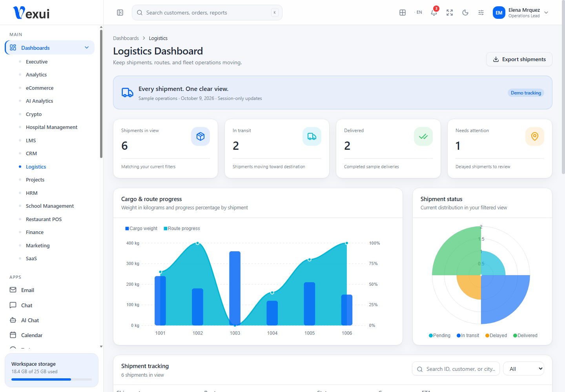Click the In transit truck icon
Viewport: 565px width, 392px height.
coord(312,136)
